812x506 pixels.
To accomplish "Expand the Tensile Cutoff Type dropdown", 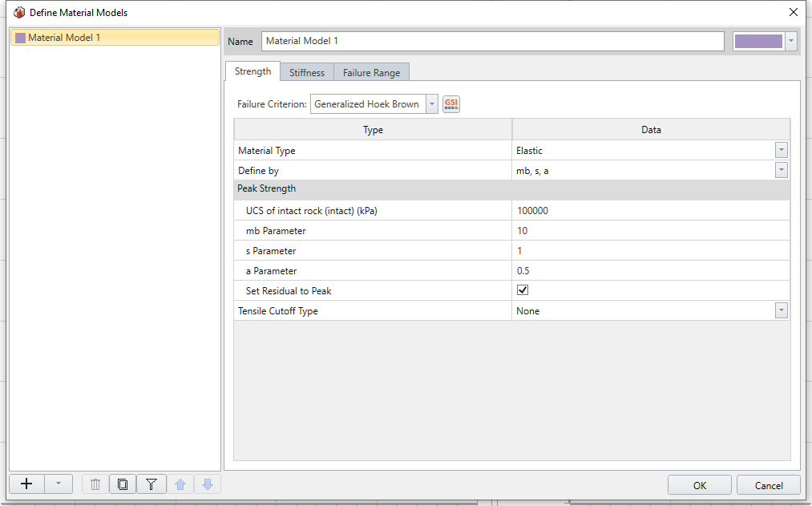I will [781, 311].
